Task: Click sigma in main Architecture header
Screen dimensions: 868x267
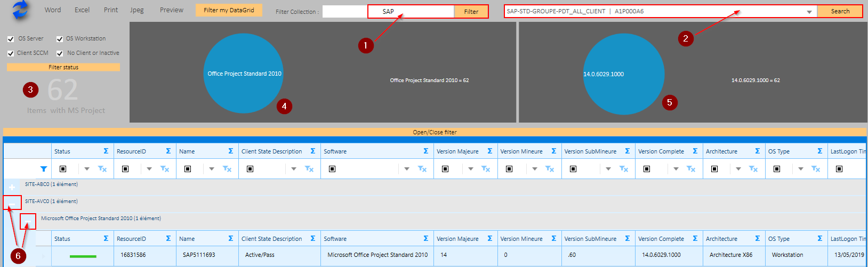Action: point(758,151)
